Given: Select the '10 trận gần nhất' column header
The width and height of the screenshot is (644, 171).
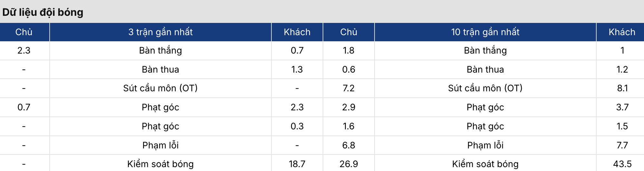Looking at the screenshot, I should tap(485, 32).
